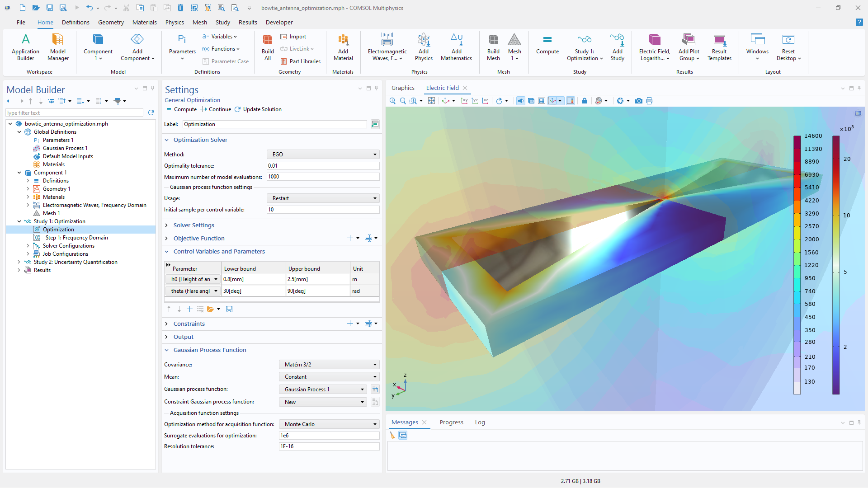Screen dimensions: 868x488
Task: Switch to the Graphics tab
Action: 403,88
